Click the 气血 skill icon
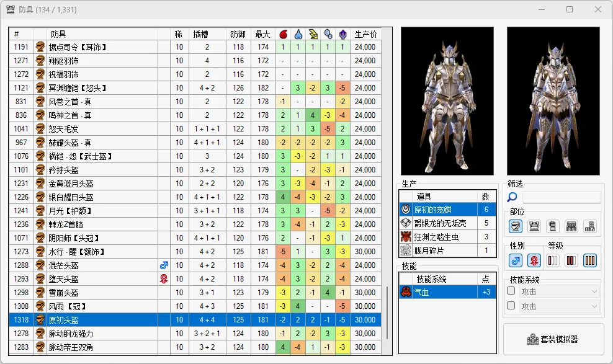 406,291
